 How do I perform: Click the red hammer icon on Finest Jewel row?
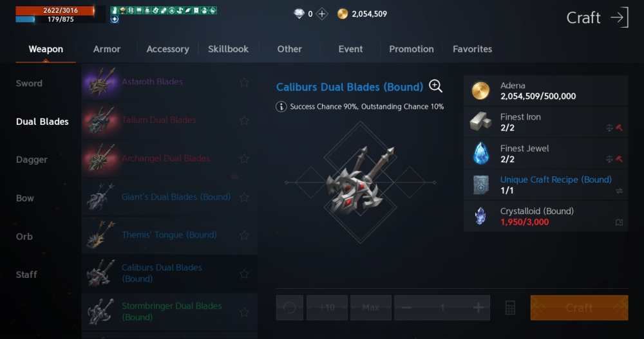[620, 160]
